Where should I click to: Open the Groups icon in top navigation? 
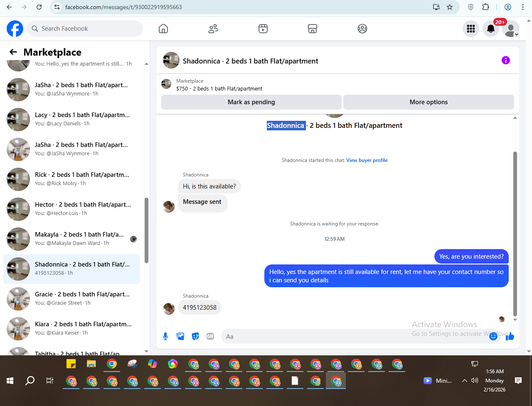(362, 29)
